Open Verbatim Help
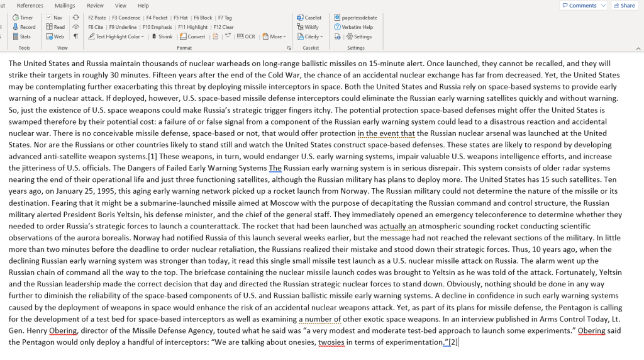 353,27
